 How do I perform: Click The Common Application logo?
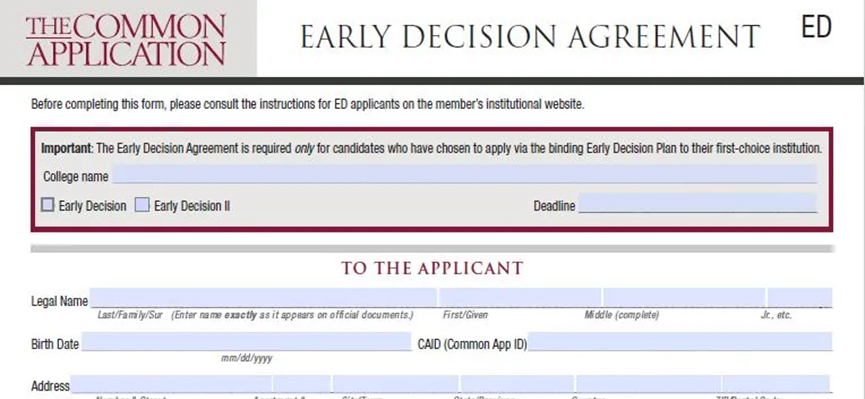point(126,40)
